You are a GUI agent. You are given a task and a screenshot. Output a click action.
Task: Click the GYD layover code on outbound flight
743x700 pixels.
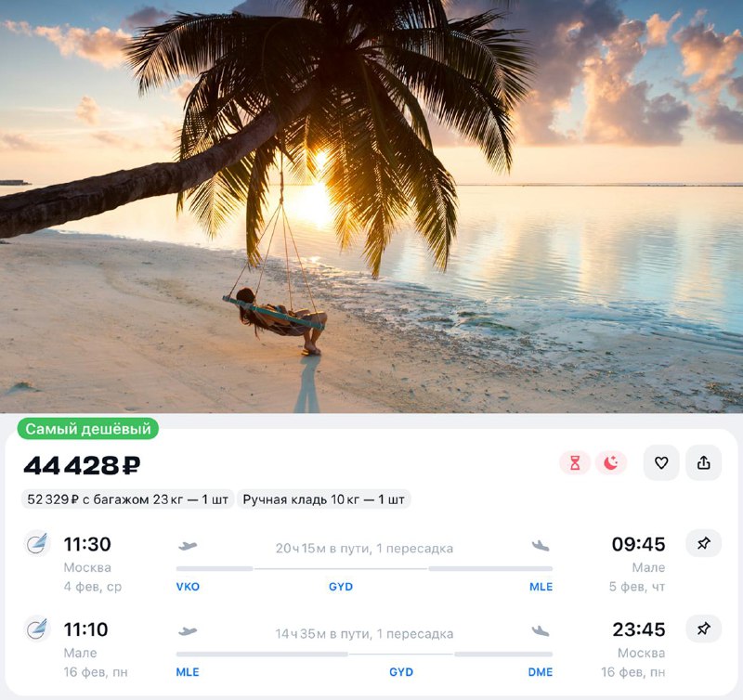[x=341, y=587]
